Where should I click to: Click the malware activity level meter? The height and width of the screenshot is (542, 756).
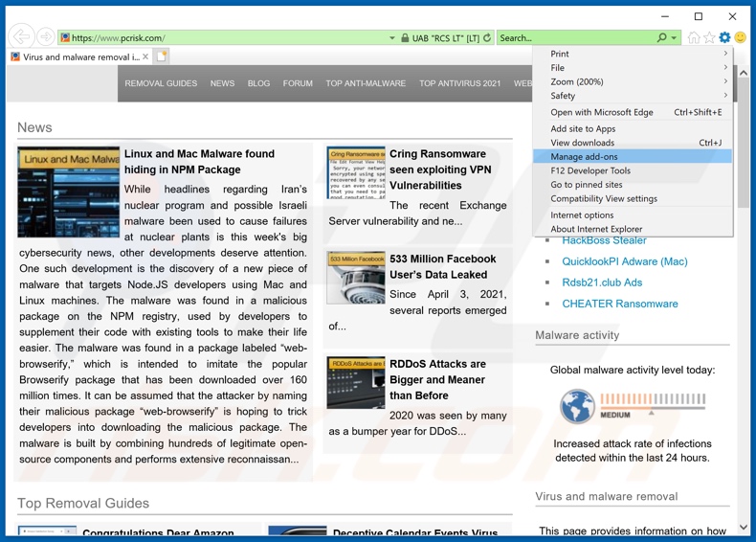[x=632, y=405]
